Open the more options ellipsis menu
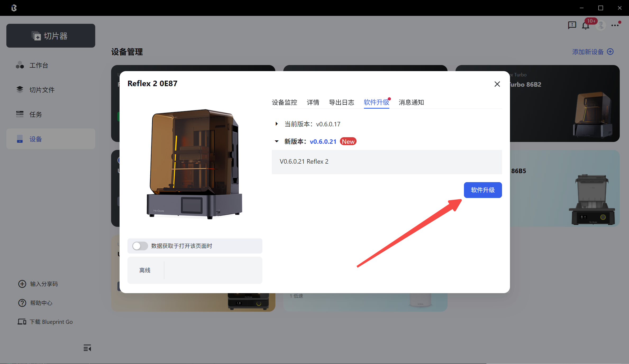 (615, 25)
